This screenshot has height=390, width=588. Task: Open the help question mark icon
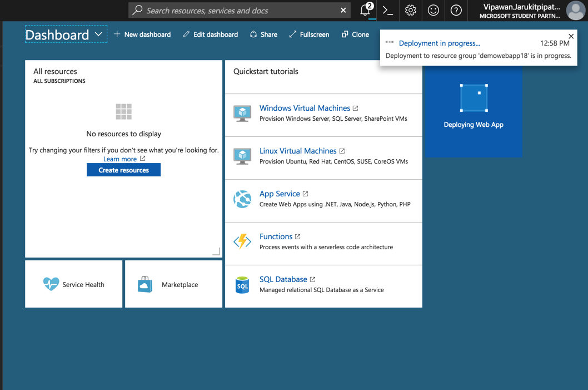(456, 11)
